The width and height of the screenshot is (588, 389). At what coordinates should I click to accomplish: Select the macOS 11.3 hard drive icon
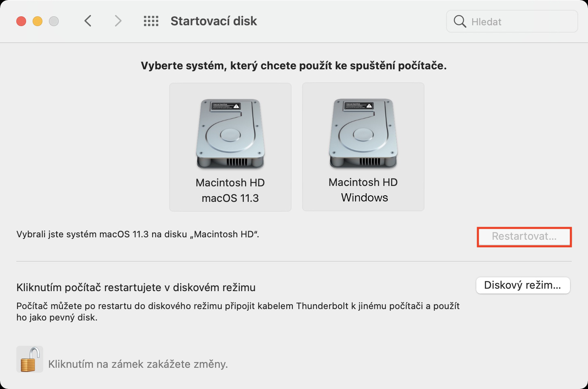[x=230, y=134]
